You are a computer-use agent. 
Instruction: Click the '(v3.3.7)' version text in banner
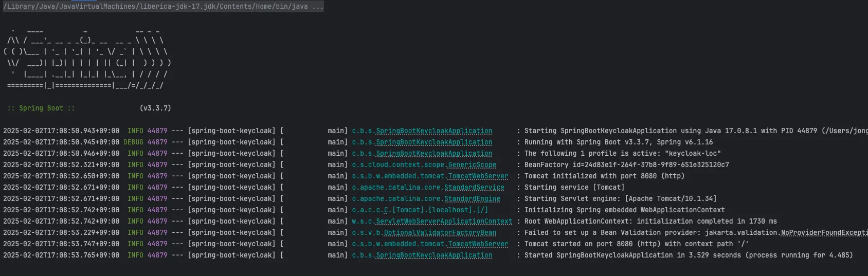tap(155, 108)
